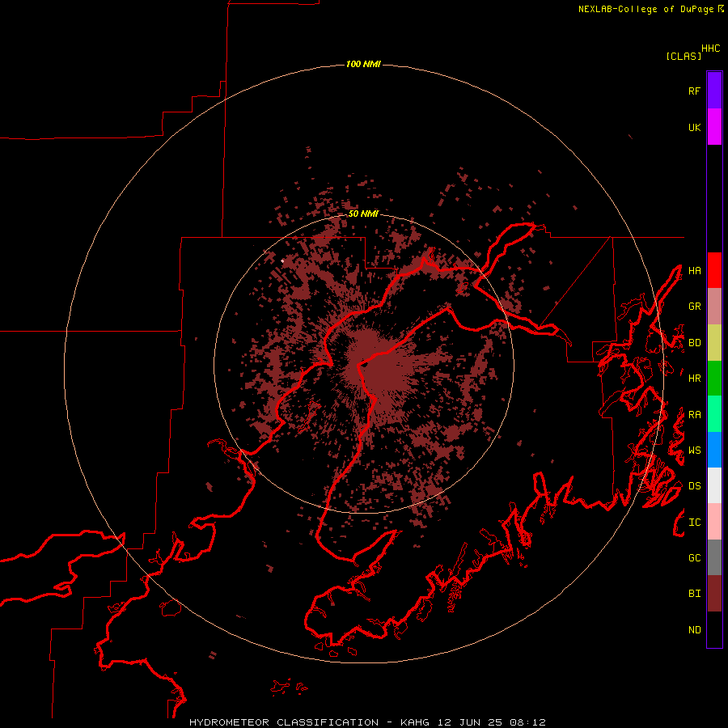Click the BD legend label
Image resolution: width=728 pixels, height=728 pixels.
click(694, 343)
